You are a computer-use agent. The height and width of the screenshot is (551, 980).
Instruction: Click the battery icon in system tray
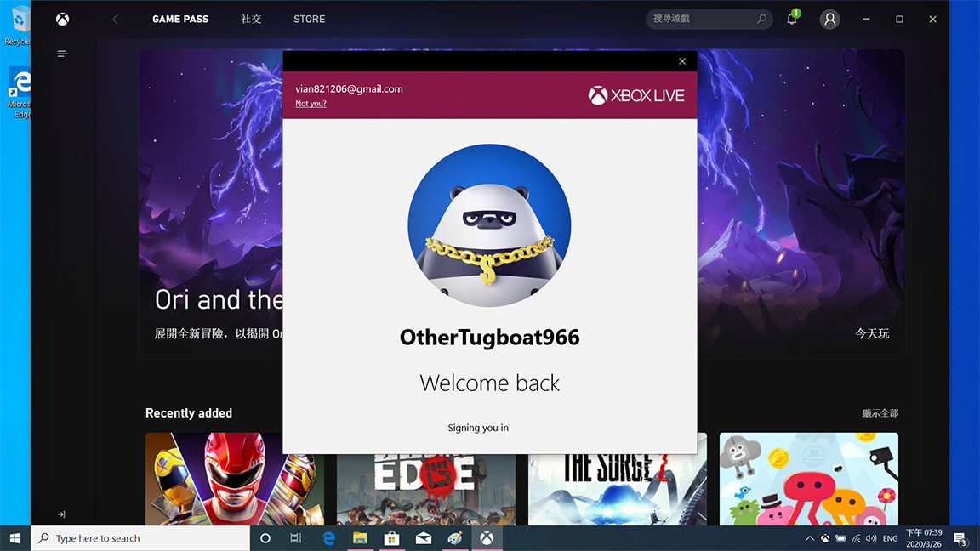pyautogui.click(x=840, y=538)
